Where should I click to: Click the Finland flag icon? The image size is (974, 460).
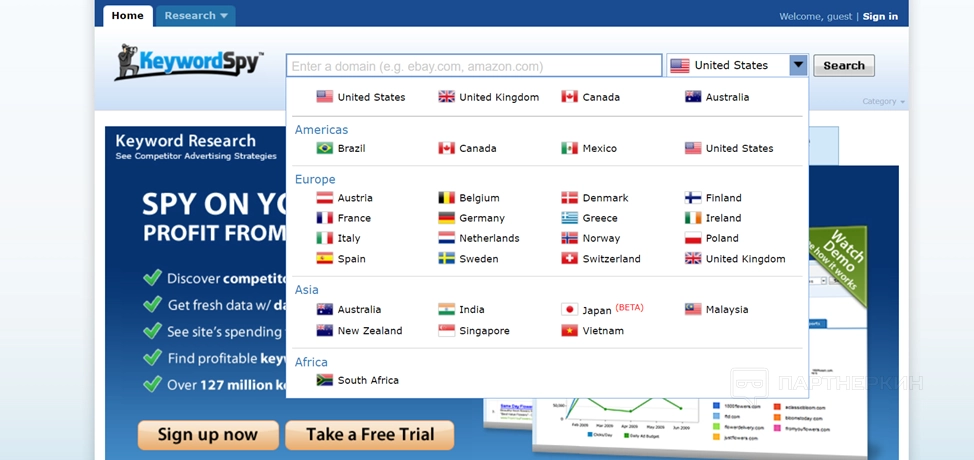[693, 198]
